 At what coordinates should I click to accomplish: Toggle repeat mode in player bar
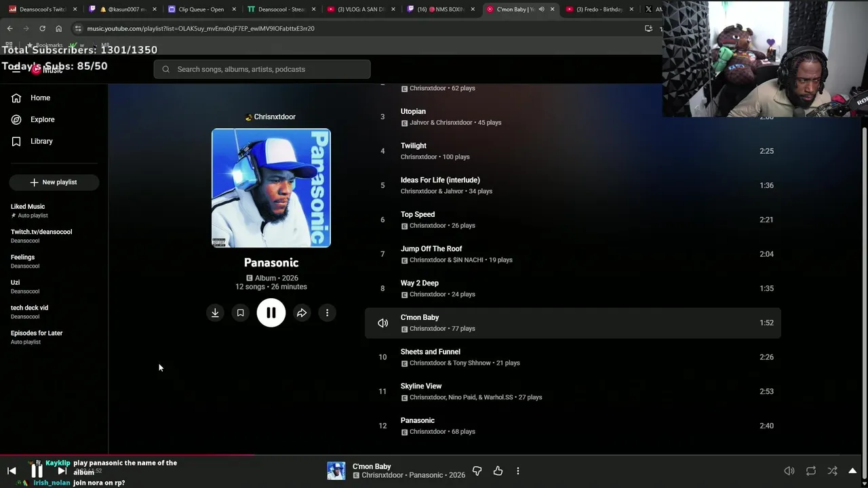point(810,471)
